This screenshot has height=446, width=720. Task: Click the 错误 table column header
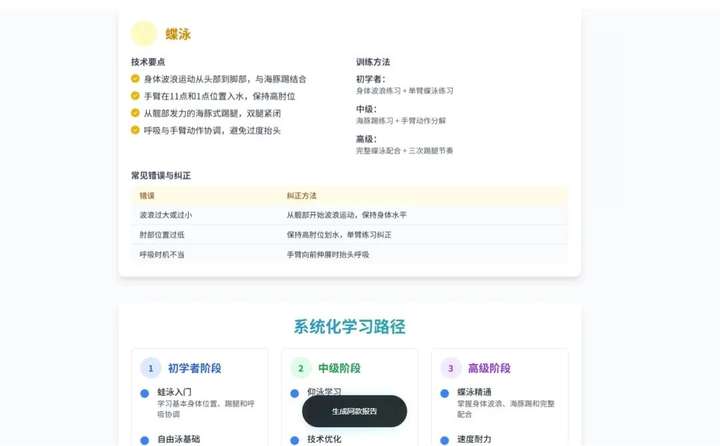pyautogui.click(x=147, y=196)
